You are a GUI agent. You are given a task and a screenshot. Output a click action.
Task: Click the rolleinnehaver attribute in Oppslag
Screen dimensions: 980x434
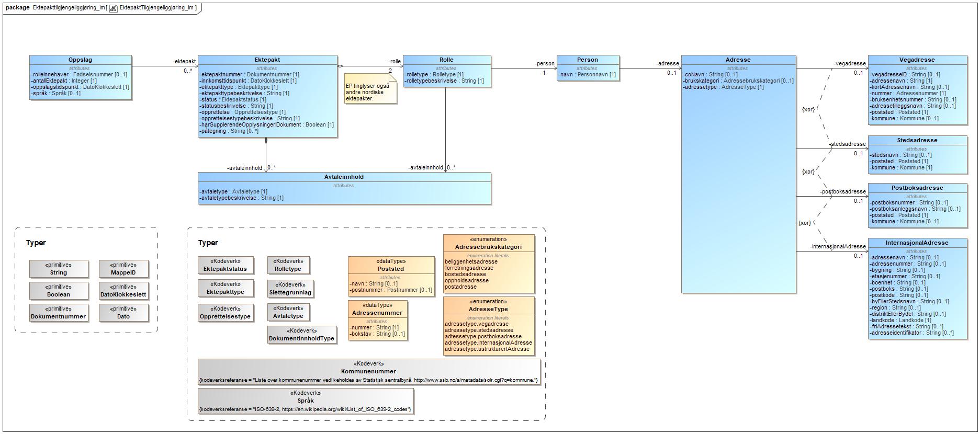tap(79, 74)
